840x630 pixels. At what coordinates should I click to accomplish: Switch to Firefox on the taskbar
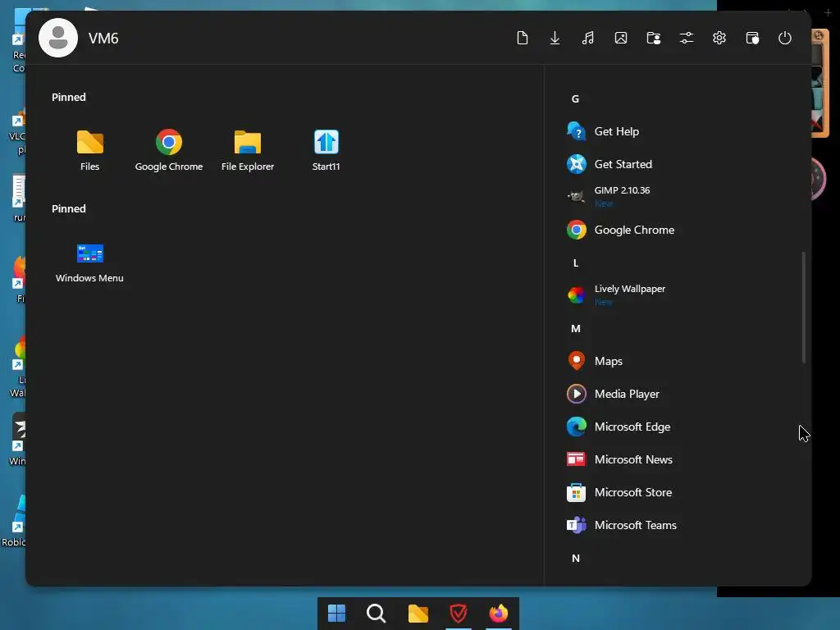pyautogui.click(x=499, y=613)
